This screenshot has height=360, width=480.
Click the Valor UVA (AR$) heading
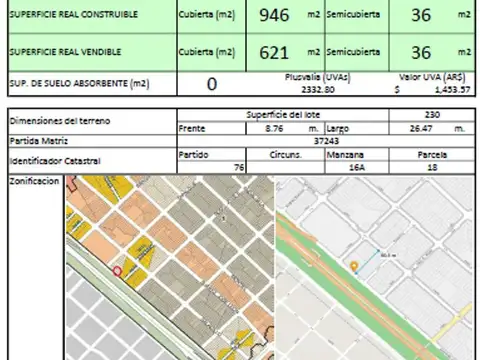pyautogui.click(x=432, y=77)
